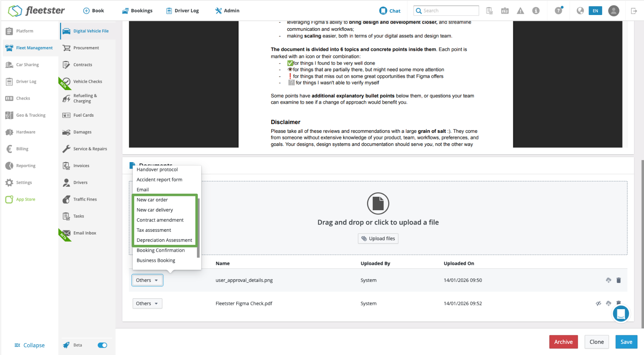Open Hardware section
This screenshot has height=355, width=644.
point(20,132)
